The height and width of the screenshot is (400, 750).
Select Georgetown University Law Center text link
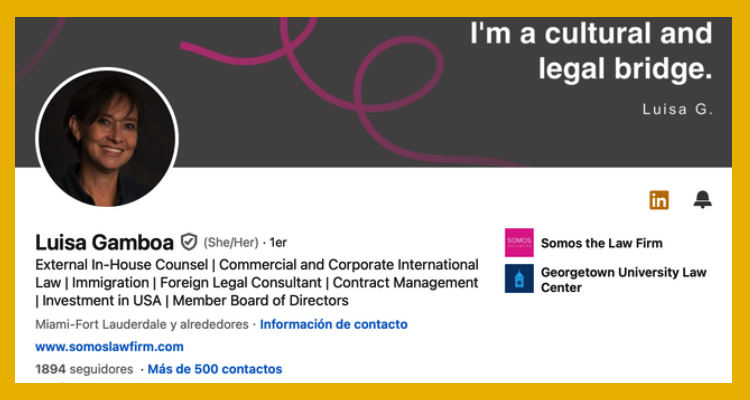point(623,279)
